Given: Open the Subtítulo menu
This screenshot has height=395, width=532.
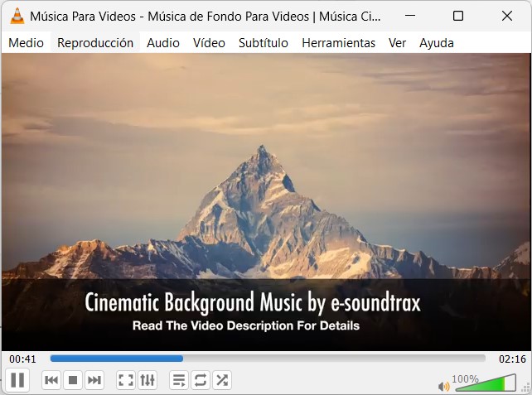Looking at the screenshot, I should (x=264, y=43).
